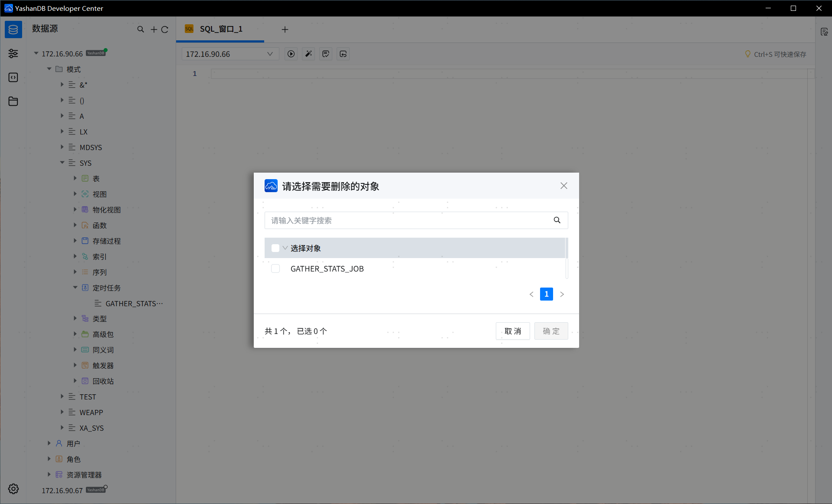Select the 172.16.90.67 data source

(x=62, y=491)
